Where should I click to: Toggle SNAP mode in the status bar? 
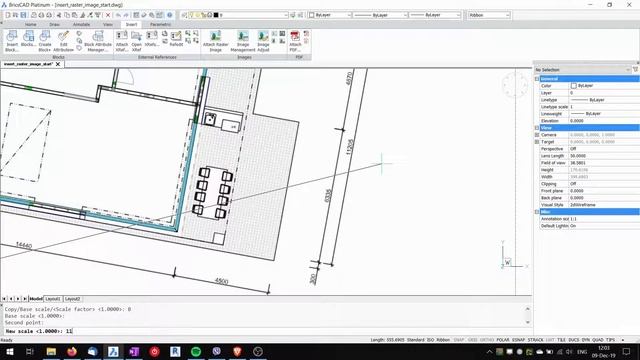click(x=459, y=340)
